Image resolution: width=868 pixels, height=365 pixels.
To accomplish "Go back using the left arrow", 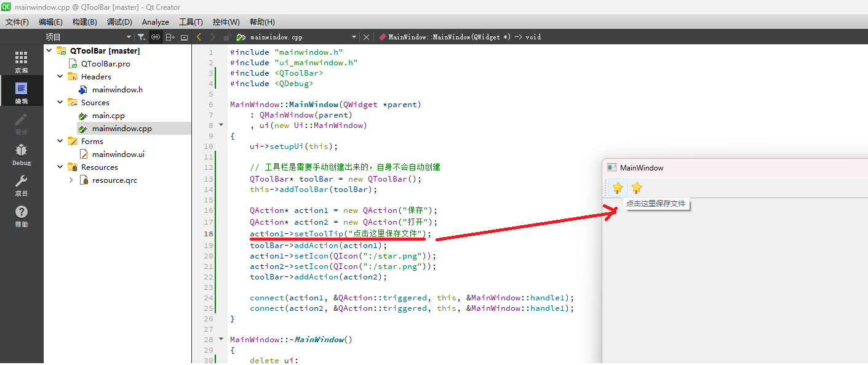I will point(199,37).
